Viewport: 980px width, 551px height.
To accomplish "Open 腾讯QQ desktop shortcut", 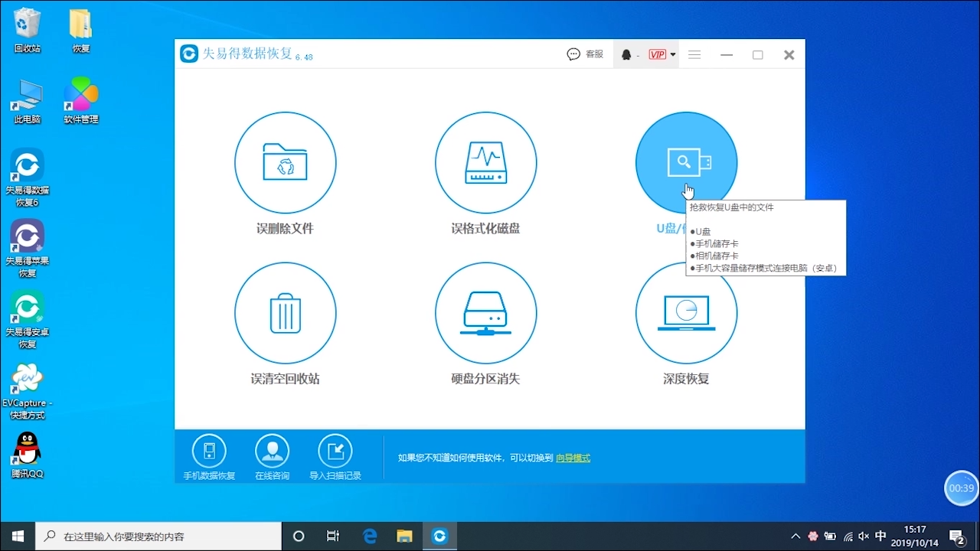I will coord(27,455).
